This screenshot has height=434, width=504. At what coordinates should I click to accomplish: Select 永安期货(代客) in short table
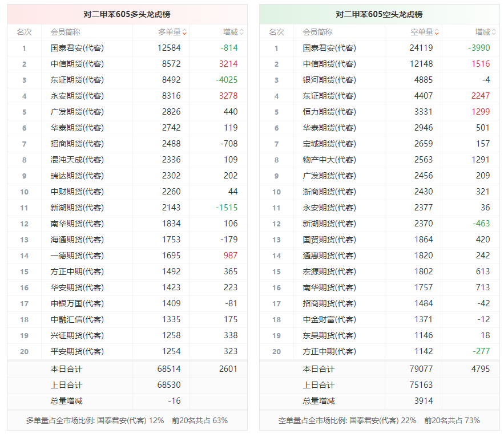[x=329, y=208]
